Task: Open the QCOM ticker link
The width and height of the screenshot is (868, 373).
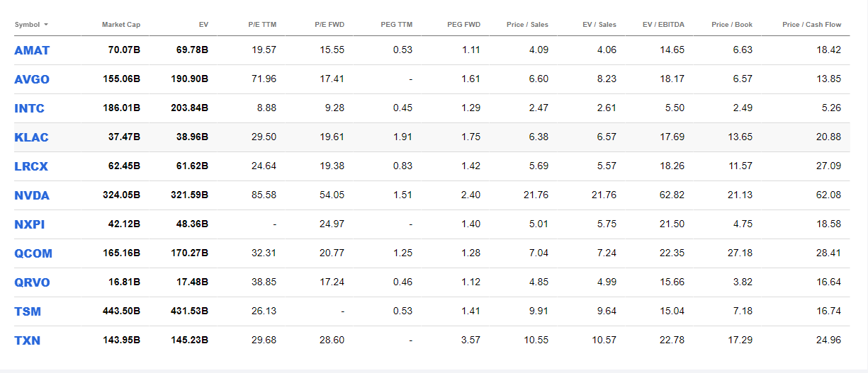Action: pyautogui.click(x=33, y=253)
